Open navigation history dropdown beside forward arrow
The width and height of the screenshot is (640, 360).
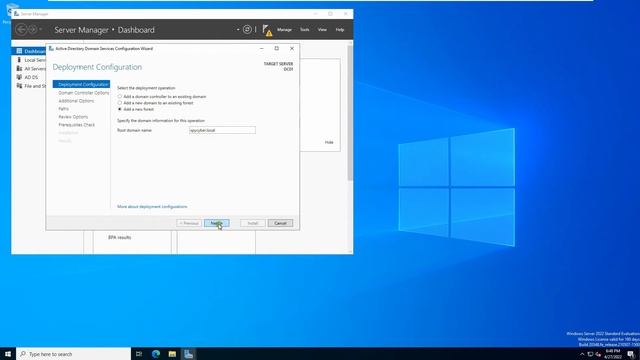pos(40,29)
